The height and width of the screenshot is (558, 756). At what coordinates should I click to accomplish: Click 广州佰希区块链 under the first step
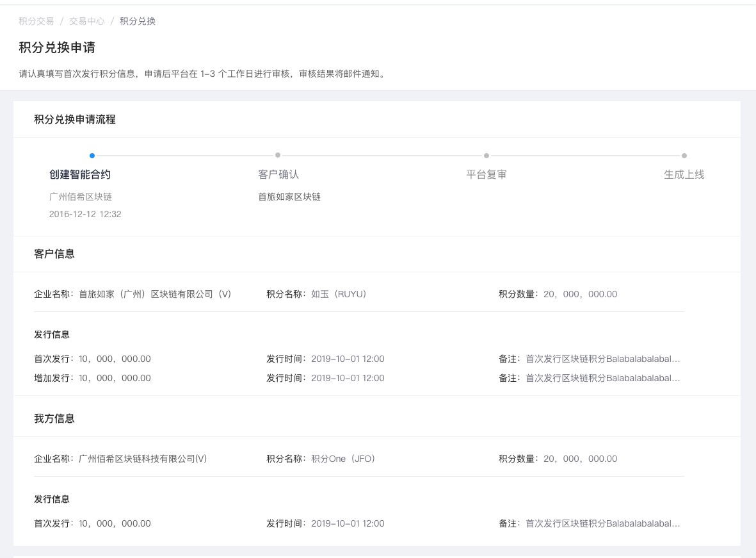point(81,197)
